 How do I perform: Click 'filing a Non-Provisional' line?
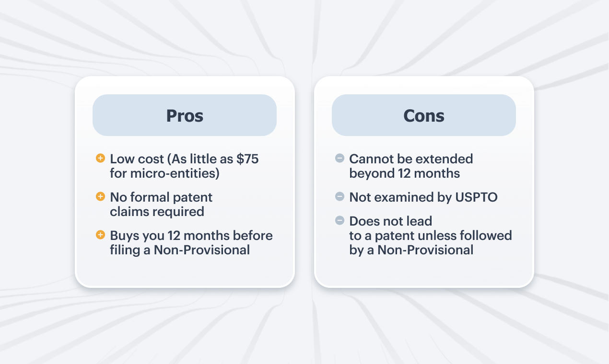tap(180, 250)
